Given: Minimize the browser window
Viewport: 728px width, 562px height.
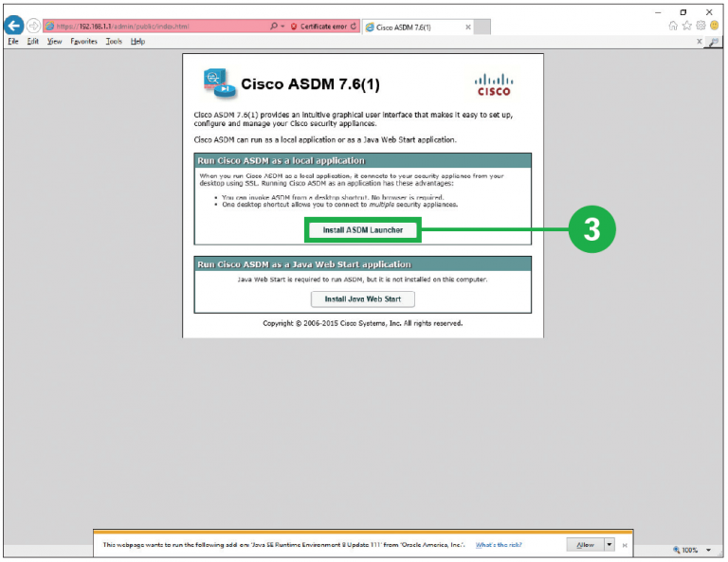Looking at the screenshot, I should coord(658,12).
